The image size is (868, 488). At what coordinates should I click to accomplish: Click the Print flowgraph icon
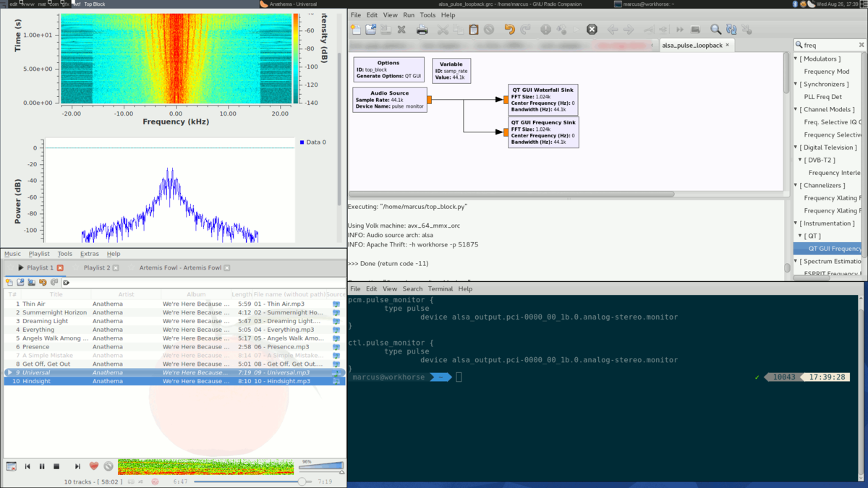tap(422, 29)
